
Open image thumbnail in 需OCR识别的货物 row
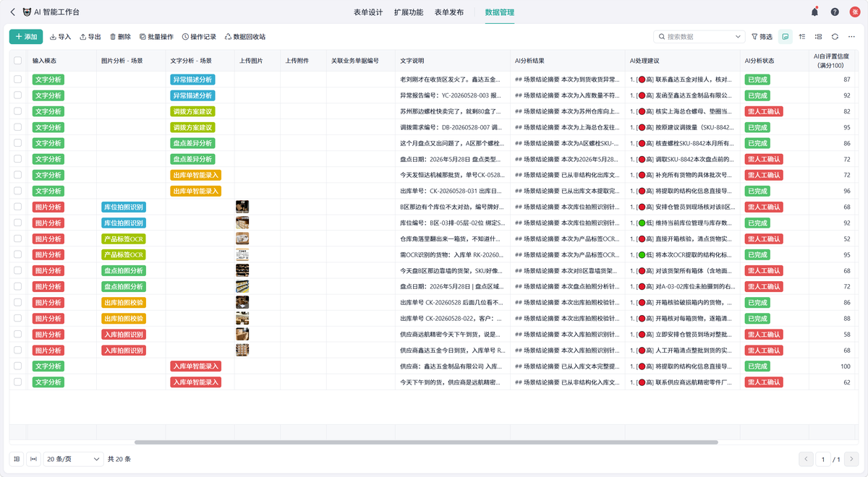pyautogui.click(x=242, y=254)
